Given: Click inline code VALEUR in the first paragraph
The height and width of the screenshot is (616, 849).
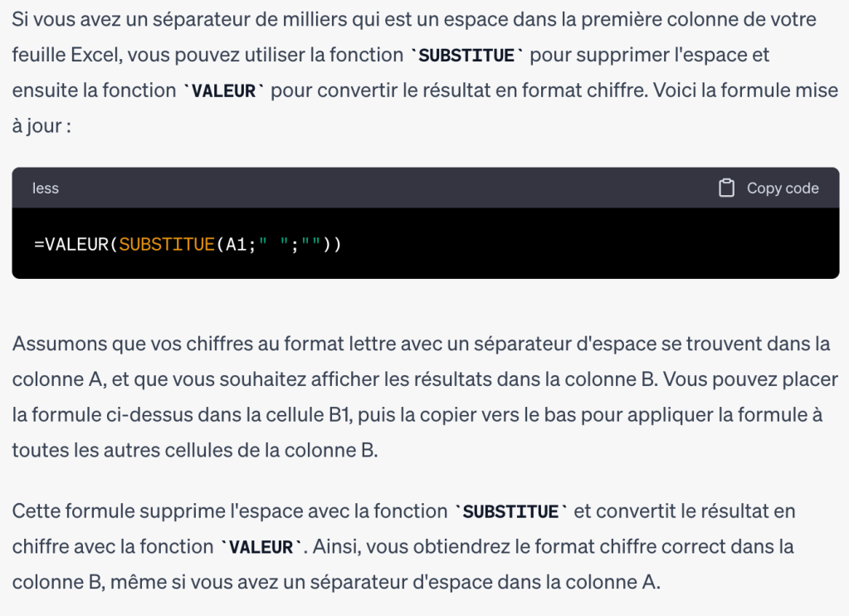Looking at the screenshot, I should click(222, 91).
